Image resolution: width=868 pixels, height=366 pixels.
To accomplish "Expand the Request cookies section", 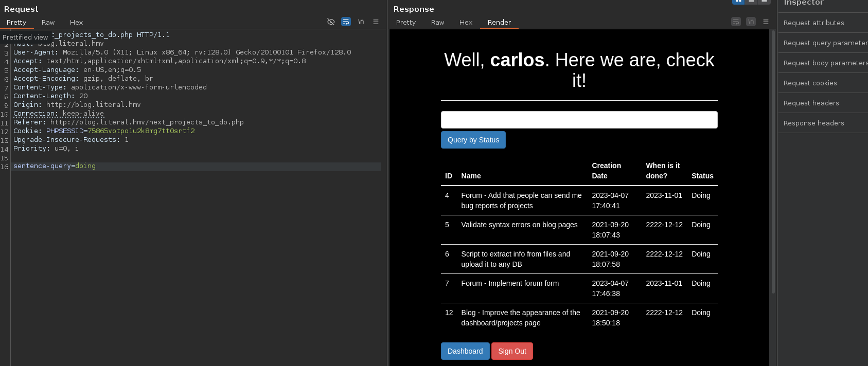I will pyautogui.click(x=810, y=83).
